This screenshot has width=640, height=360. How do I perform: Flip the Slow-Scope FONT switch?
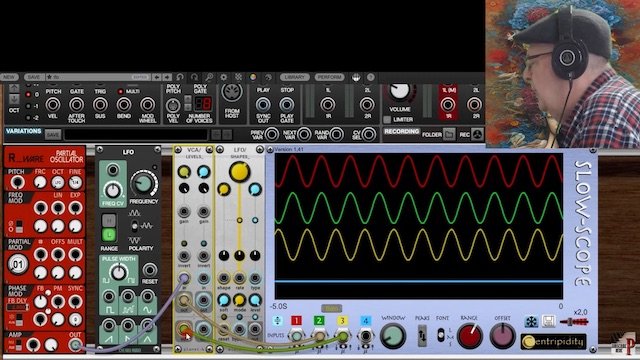point(440,336)
